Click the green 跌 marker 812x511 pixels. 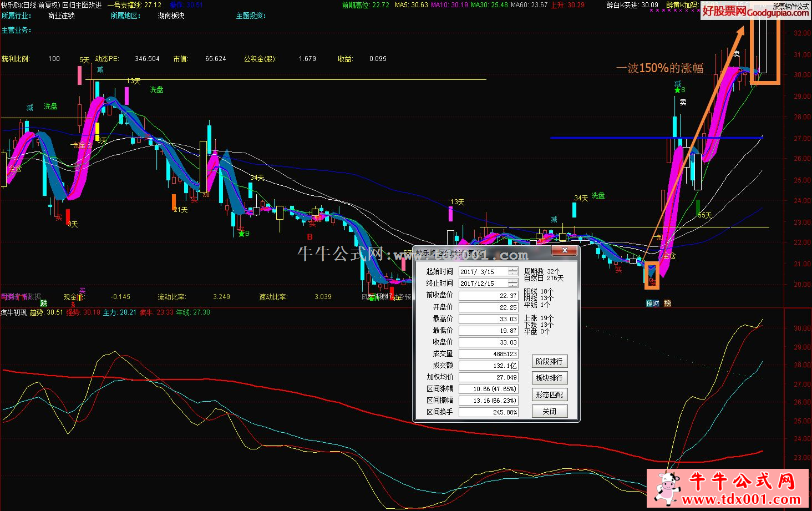click(x=44, y=303)
